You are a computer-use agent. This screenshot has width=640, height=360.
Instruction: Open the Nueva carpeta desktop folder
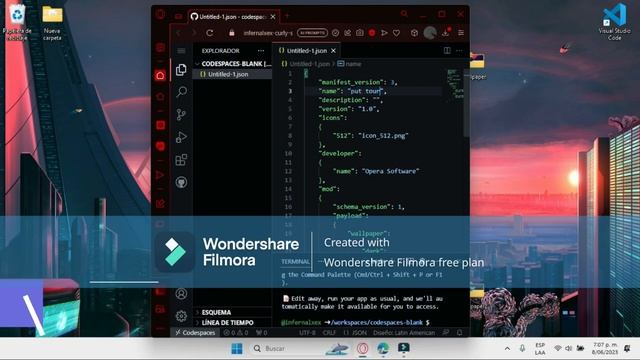[52, 23]
